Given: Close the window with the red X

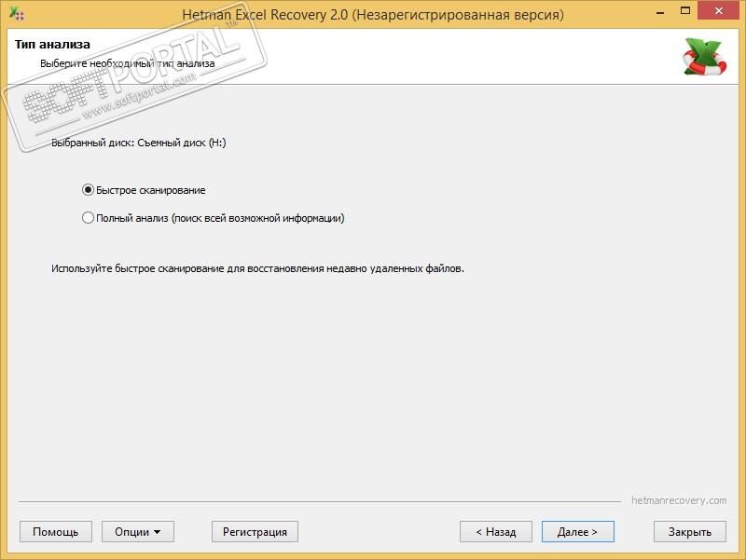Looking at the screenshot, I should coord(718,10).
